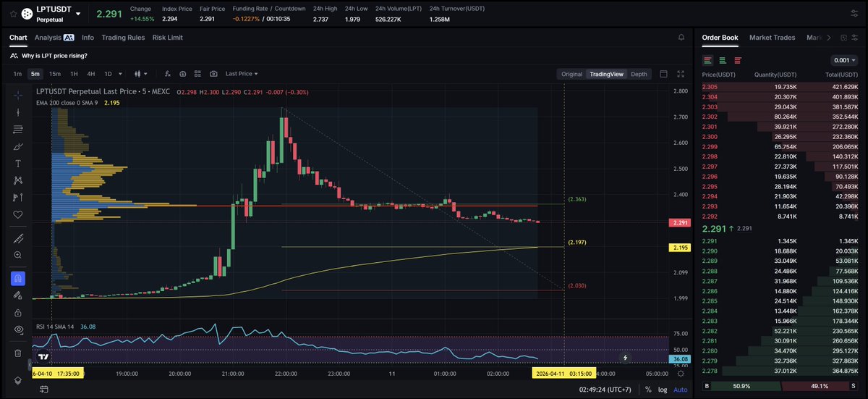Screen dimensions: 868x399
Task: Select the 15m timeframe
Action: [x=55, y=74]
